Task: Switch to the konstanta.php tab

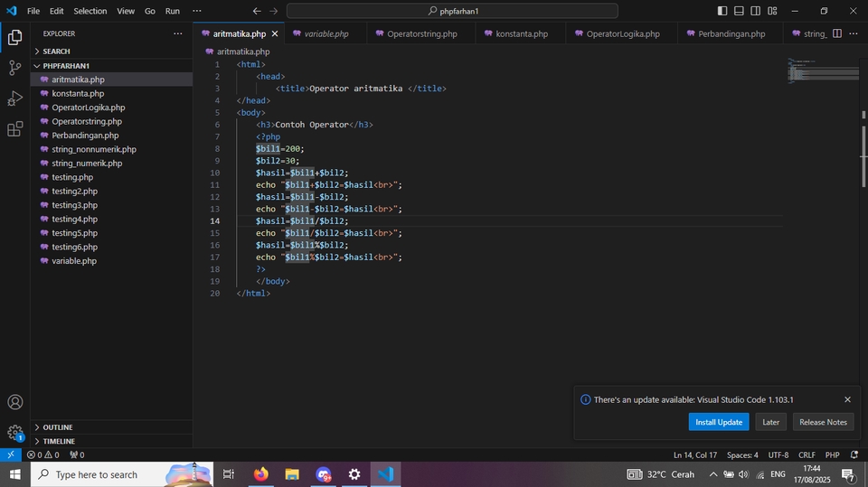Action: click(521, 33)
